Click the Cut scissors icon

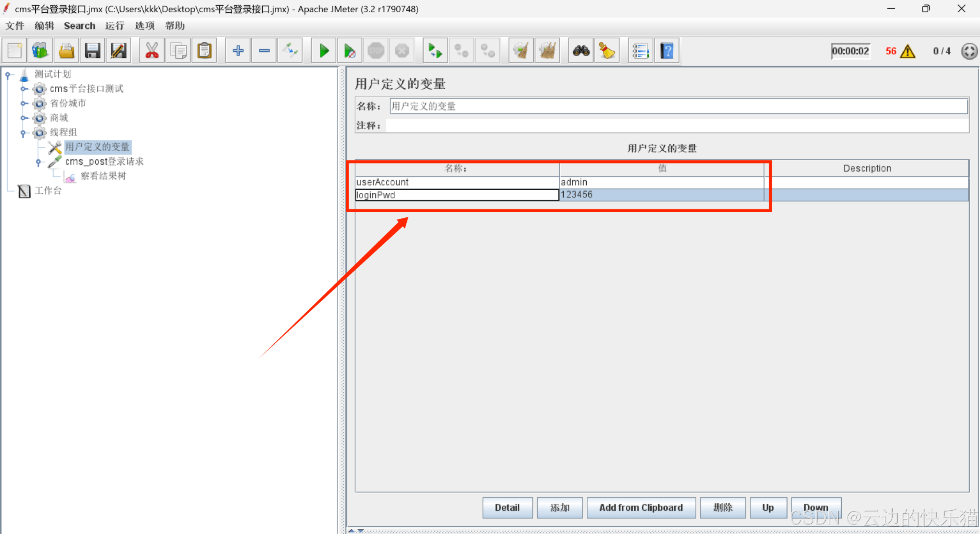tap(152, 51)
